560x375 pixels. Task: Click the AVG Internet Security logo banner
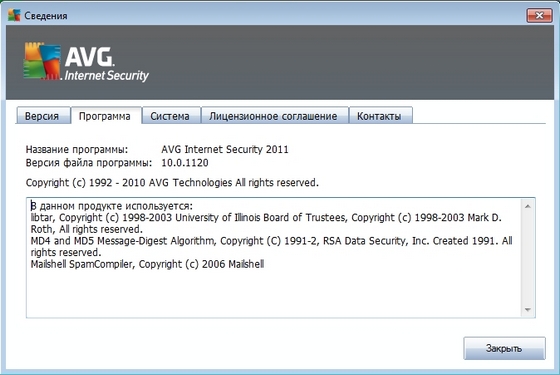point(86,62)
